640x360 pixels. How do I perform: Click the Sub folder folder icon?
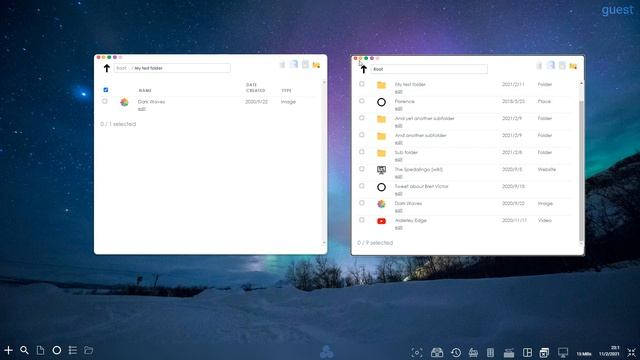381,153
